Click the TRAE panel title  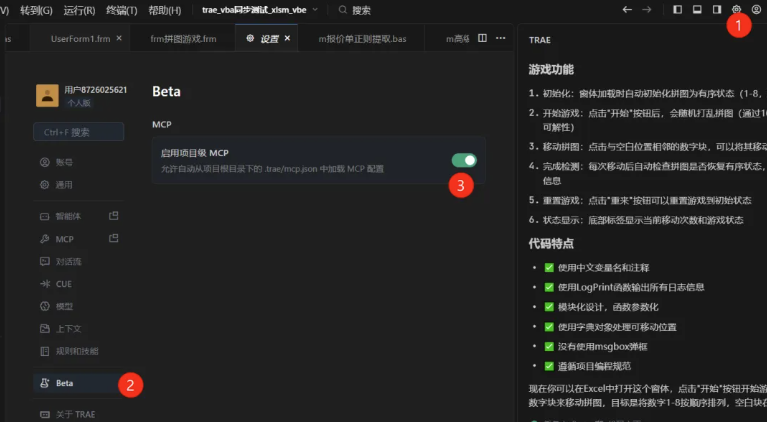540,40
